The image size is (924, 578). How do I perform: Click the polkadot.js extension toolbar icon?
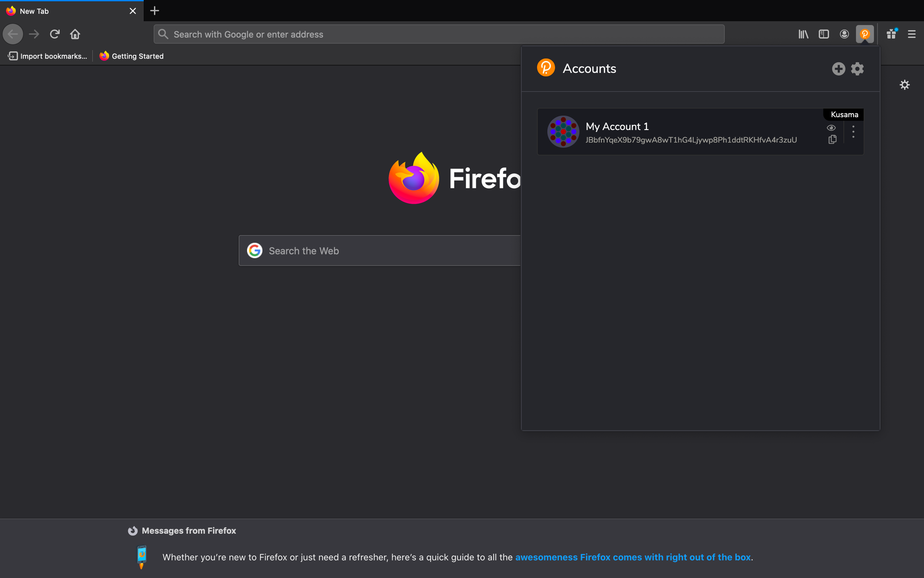click(x=865, y=34)
